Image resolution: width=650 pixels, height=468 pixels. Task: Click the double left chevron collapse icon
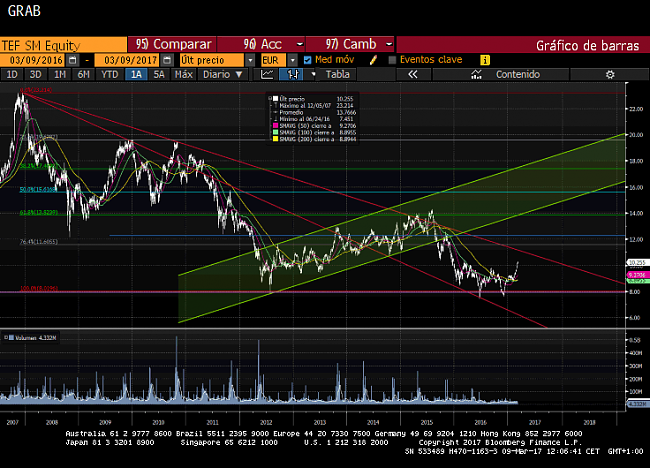click(x=412, y=75)
